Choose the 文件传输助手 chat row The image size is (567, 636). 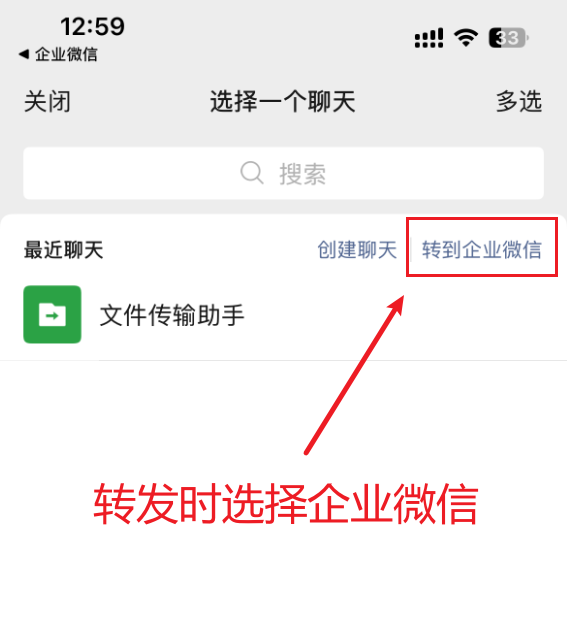(284, 315)
